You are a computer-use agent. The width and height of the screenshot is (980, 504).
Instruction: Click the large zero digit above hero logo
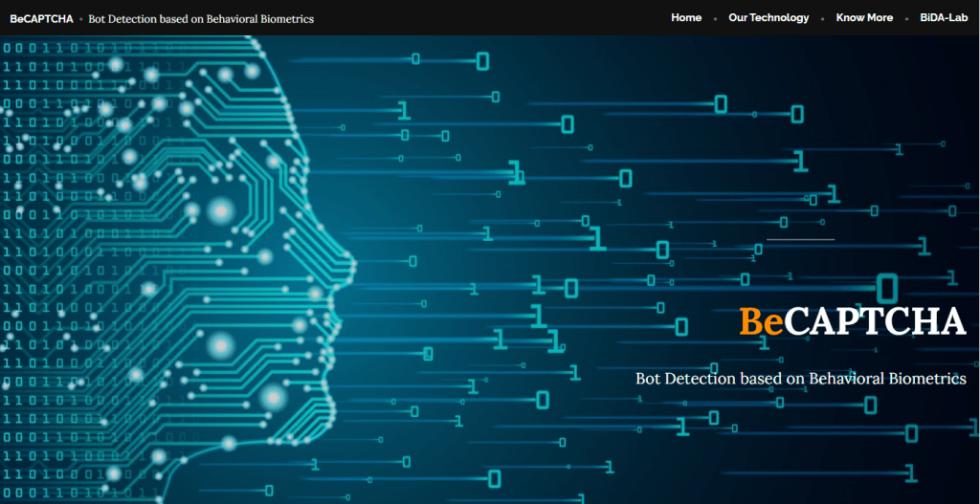(x=887, y=287)
